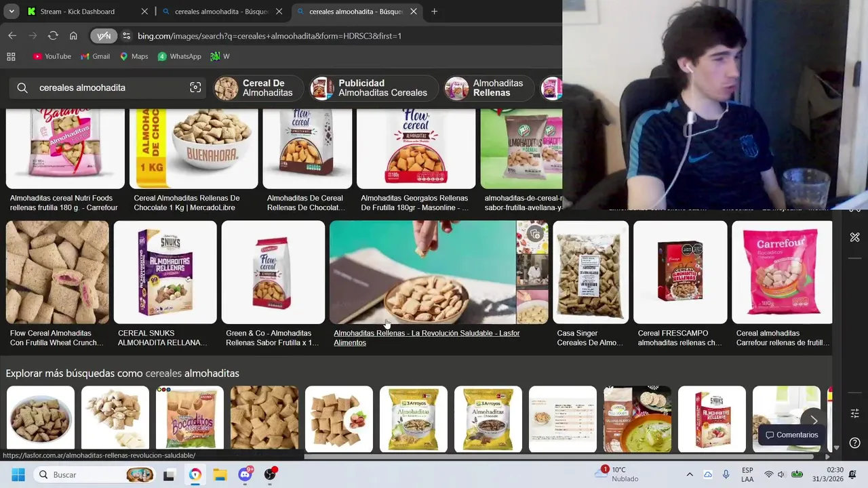Open the Gmail bookmark
Screen dimensions: 868x488
[95, 56]
